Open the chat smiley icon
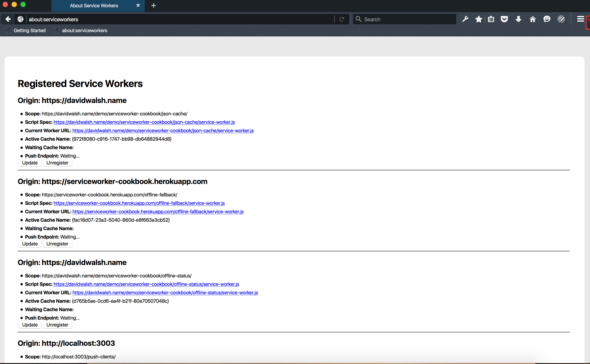The height and width of the screenshot is (364, 590). (x=547, y=19)
